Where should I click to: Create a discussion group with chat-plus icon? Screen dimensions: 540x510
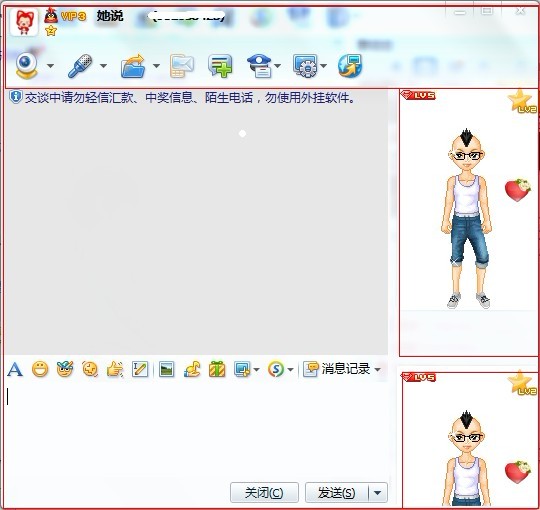[220, 66]
